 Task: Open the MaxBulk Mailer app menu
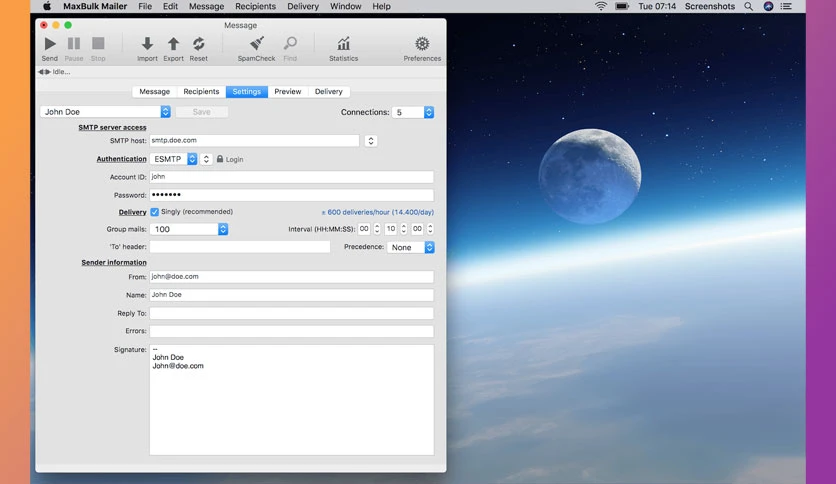pyautogui.click(x=95, y=6)
